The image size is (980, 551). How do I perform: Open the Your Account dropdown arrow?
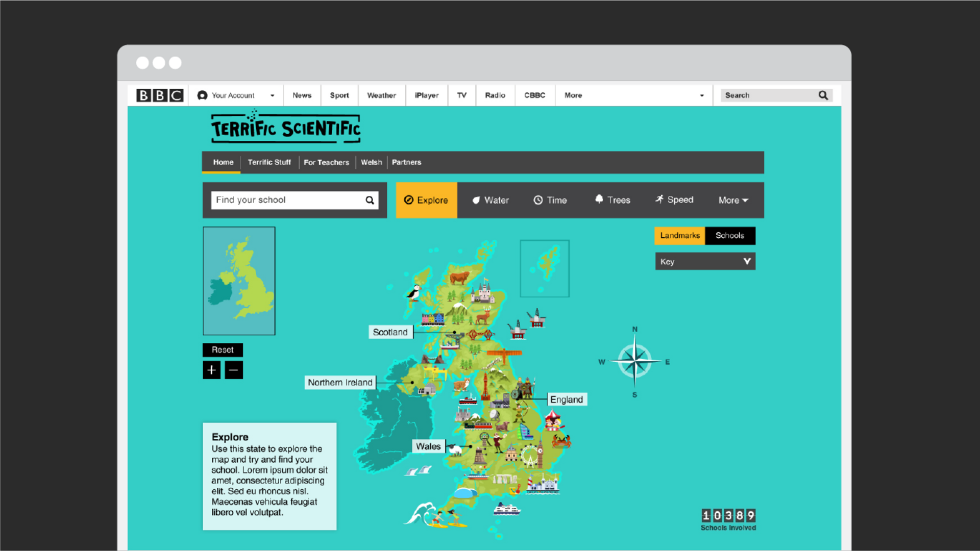tap(272, 95)
